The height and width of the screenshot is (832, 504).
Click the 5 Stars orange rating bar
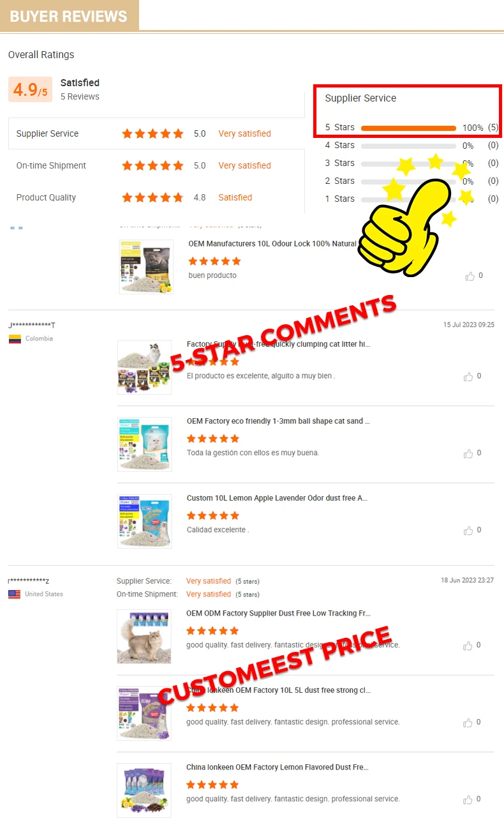tap(408, 128)
